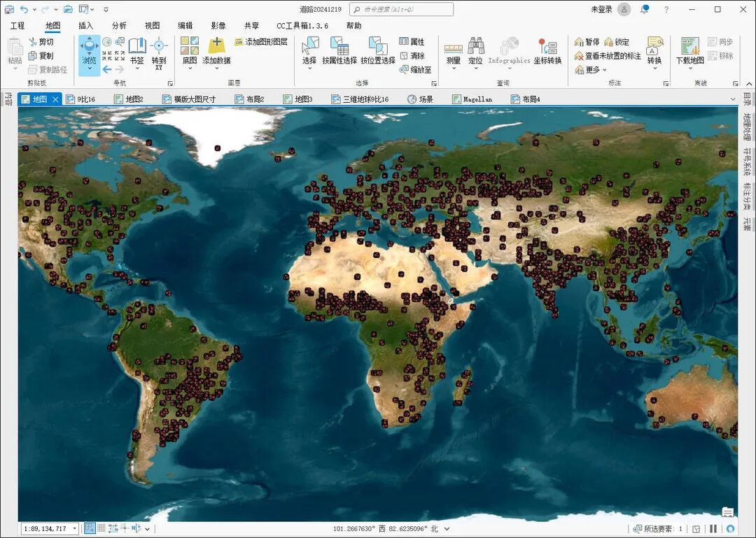
Task: Click the 剪切 cut button
Action: (41, 42)
